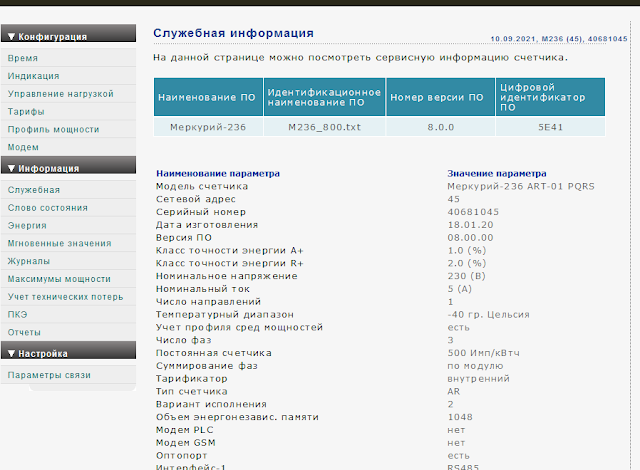Select the value Меркурий-236 ART-01 PQRS

pos(521,186)
